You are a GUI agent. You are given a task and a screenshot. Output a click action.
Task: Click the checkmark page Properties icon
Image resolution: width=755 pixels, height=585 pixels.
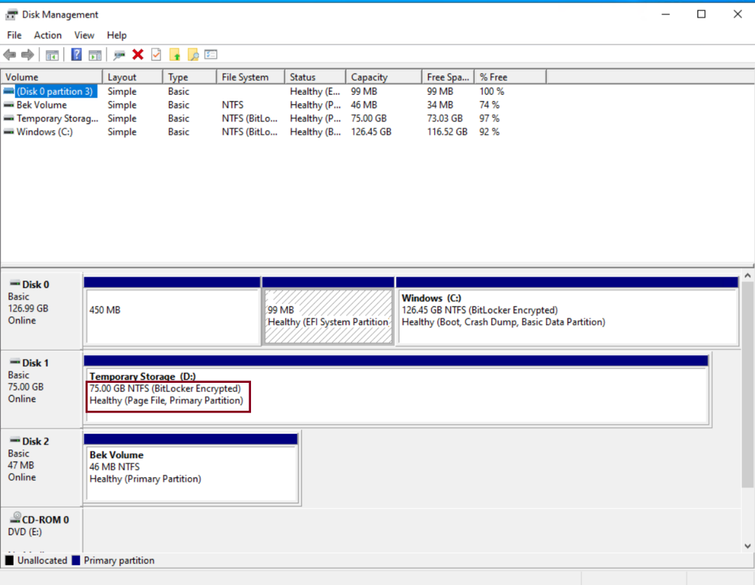[x=156, y=54]
